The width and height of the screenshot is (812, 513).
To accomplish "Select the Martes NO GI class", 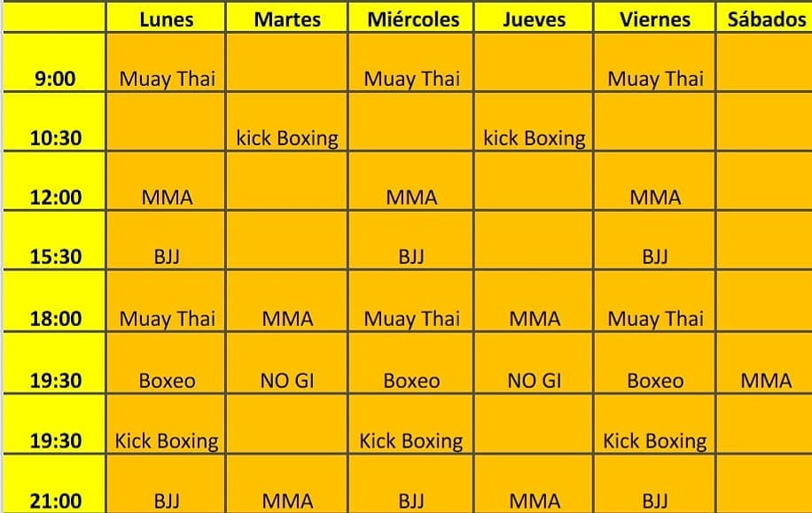I will (287, 381).
